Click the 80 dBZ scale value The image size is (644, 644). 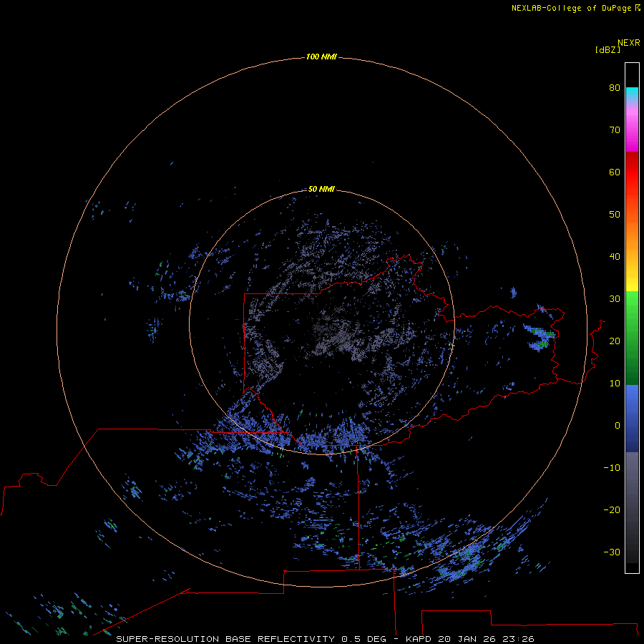point(615,87)
